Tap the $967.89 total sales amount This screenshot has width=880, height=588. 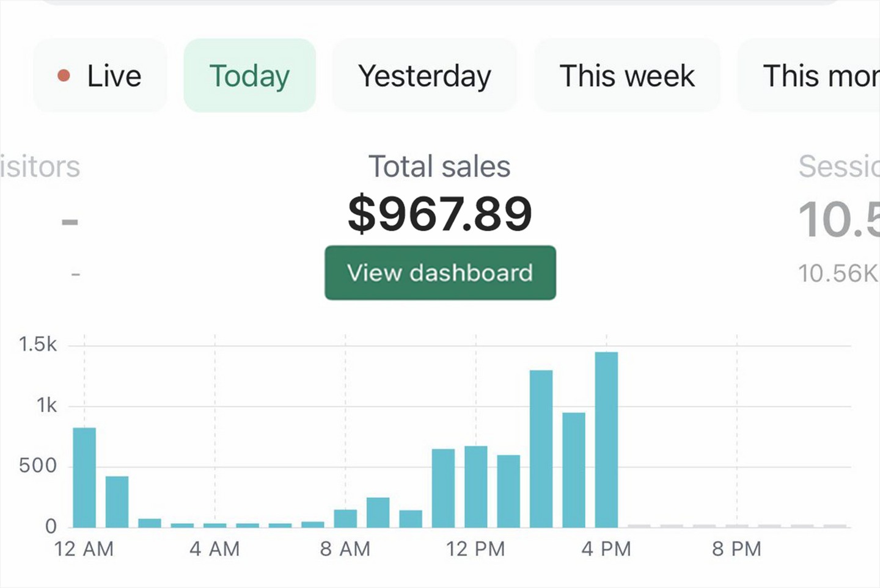(440, 214)
